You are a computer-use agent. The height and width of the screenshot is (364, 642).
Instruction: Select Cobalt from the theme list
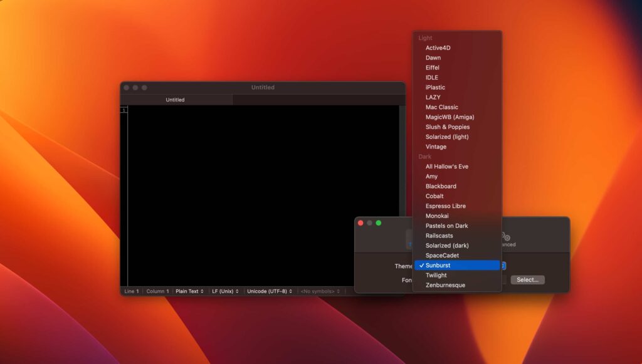click(x=434, y=196)
